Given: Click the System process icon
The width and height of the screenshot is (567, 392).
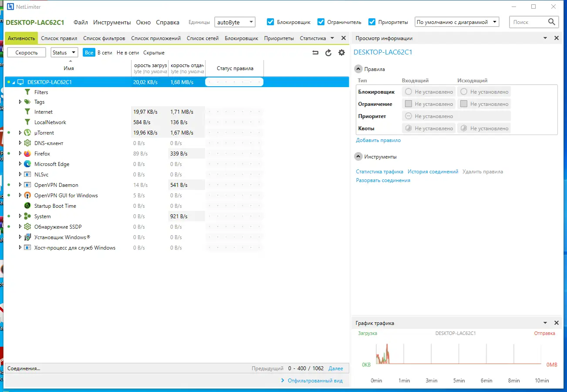Looking at the screenshot, I should tap(27, 216).
